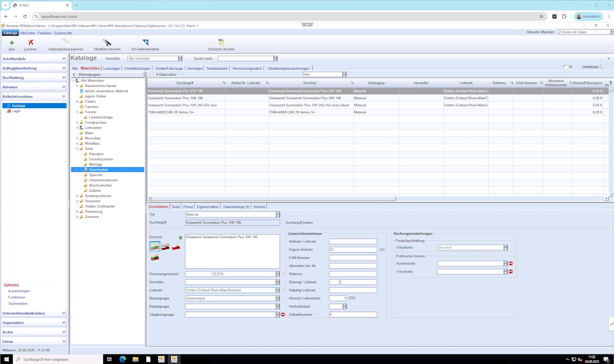This screenshot has height=364, width=614.
Task: Toggle the AS checkbox
Action: point(565,67)
